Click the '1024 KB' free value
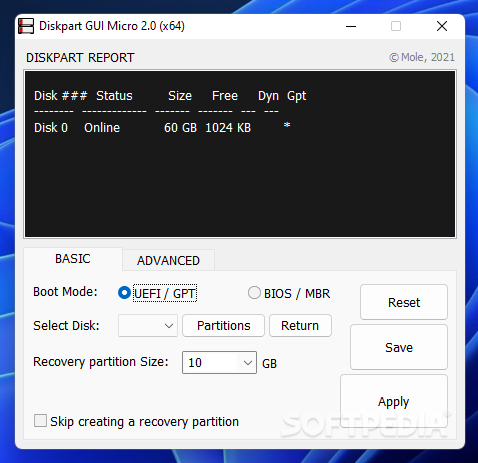The image size is (478, 463). coord(228,128)
